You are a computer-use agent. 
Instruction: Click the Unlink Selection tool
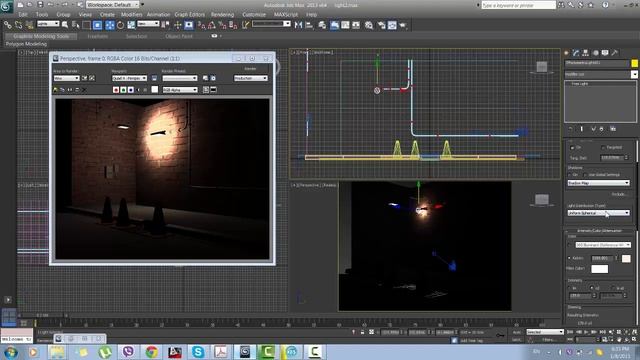click(x=18, y=25)
